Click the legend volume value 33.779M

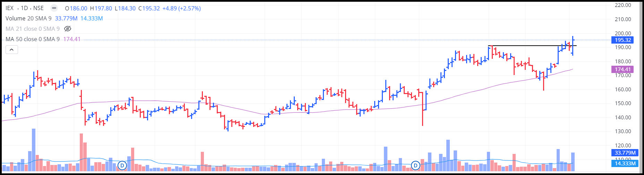click(x=66, y=18)
